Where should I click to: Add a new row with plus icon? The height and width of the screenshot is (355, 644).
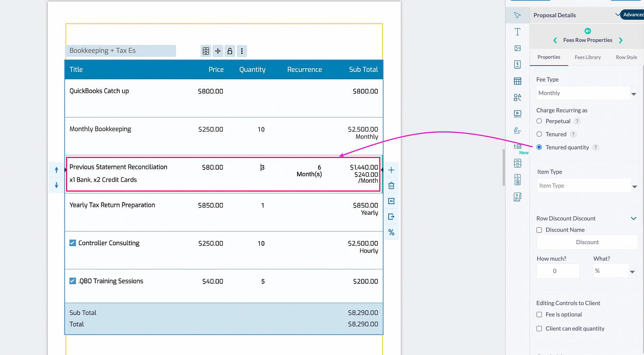[391, 170]
